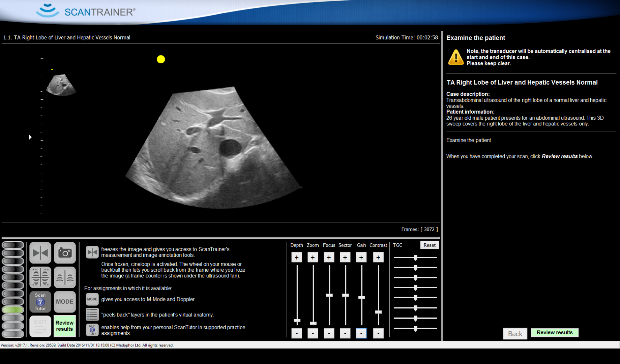Increase Contrast with the plus button
This screenshot has height=364, width=620.
[x=378, y=257]
